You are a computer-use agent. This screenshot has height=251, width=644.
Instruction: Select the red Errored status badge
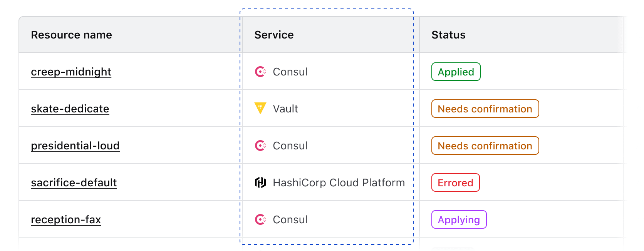[x=455, y=183]
